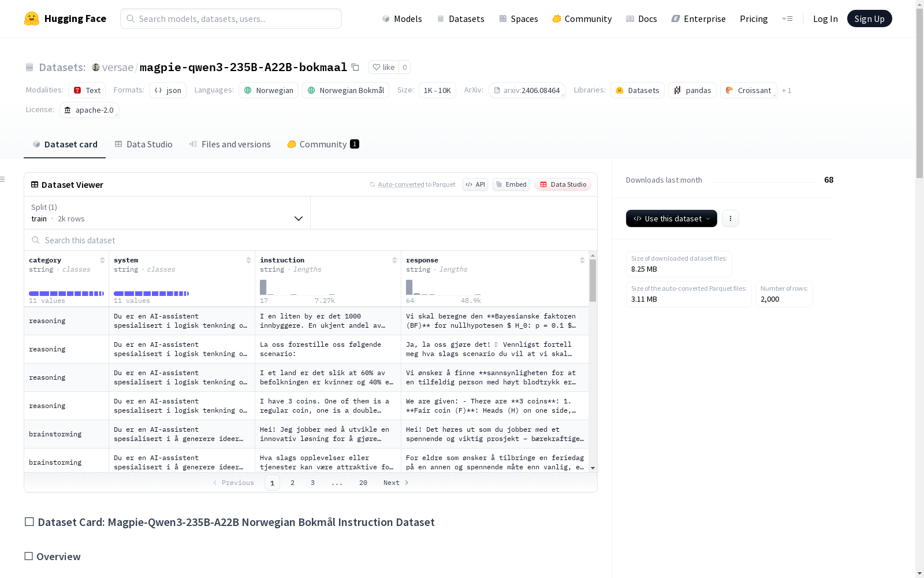The width and height of the screenshot is (924, 578).
Task: Open more options next to Use this dataset
Action: [x=731, y=218]
